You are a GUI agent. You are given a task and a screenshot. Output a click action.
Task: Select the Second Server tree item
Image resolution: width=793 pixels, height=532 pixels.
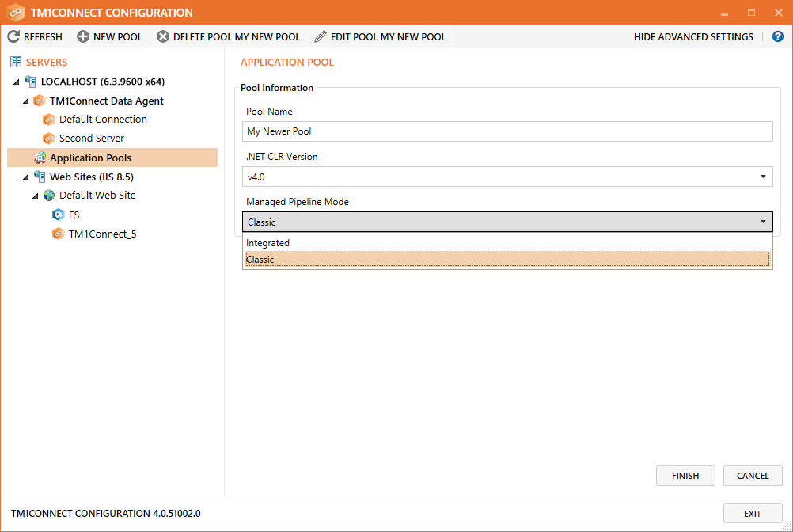(92, 138)
